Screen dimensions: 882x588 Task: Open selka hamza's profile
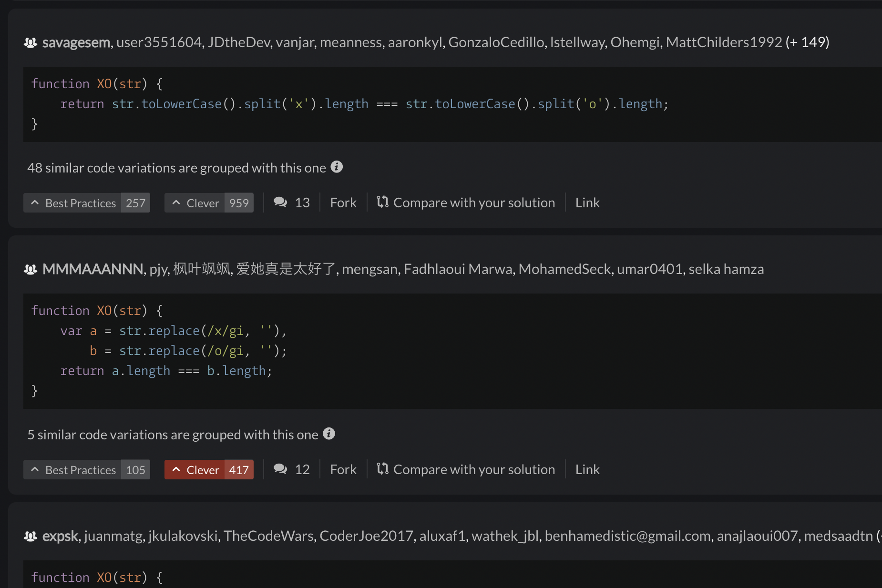(x=726, y=269)
